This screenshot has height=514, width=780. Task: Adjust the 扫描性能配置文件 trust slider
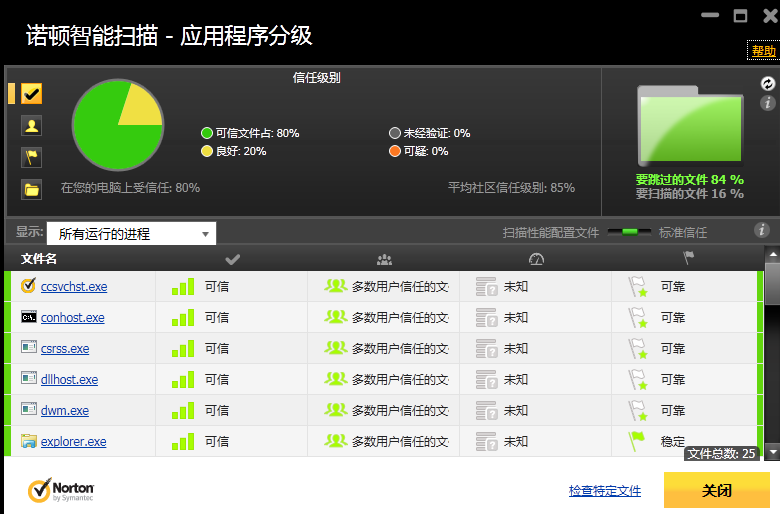point(629,232)
